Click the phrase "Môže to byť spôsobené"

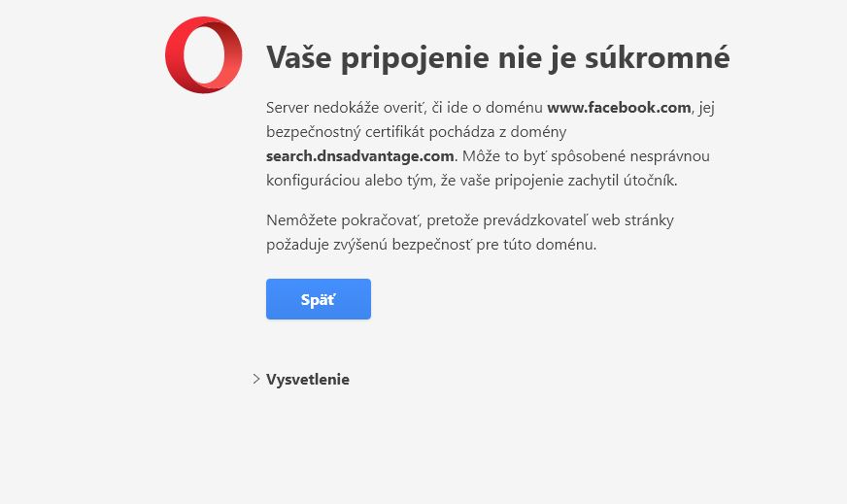click(549, 155)
